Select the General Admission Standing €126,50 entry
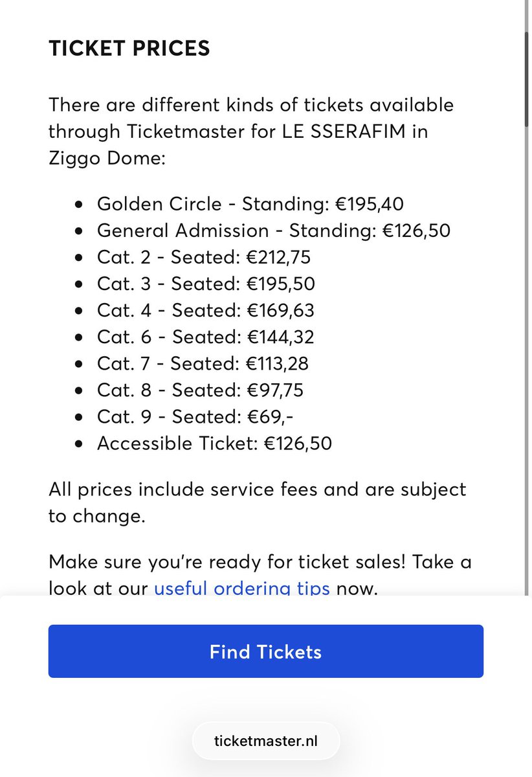Viewport: 532px width, 777px height. point(274,231)
